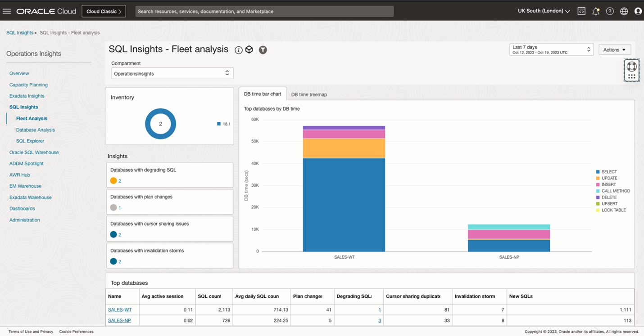Open the language globe icon
644x336 pixels.
pyautogui.click(x=624, y=11)
